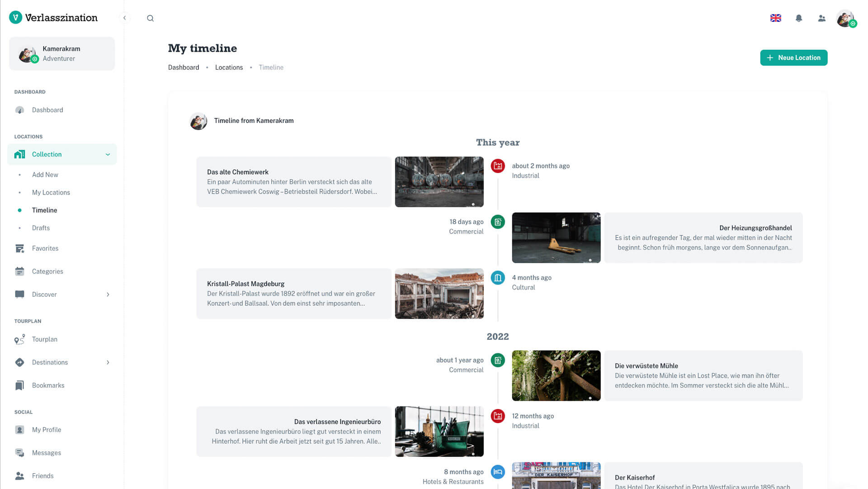
Task: Switch language via UK flag icon
Action: click(776, 18)
